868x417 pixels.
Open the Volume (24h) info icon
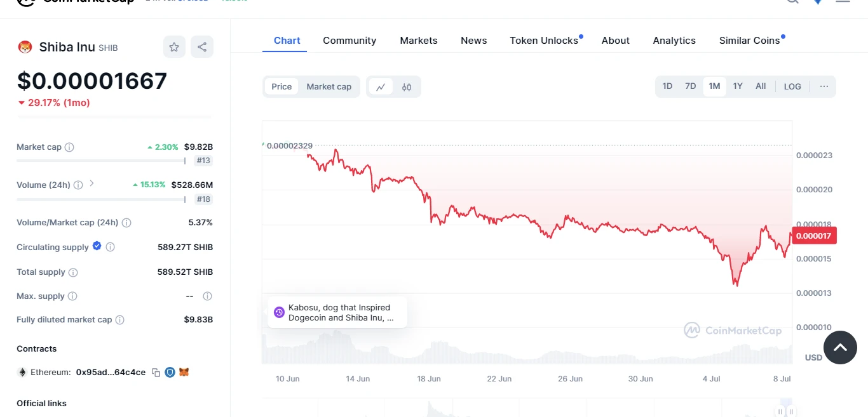(x=78, y=185)
